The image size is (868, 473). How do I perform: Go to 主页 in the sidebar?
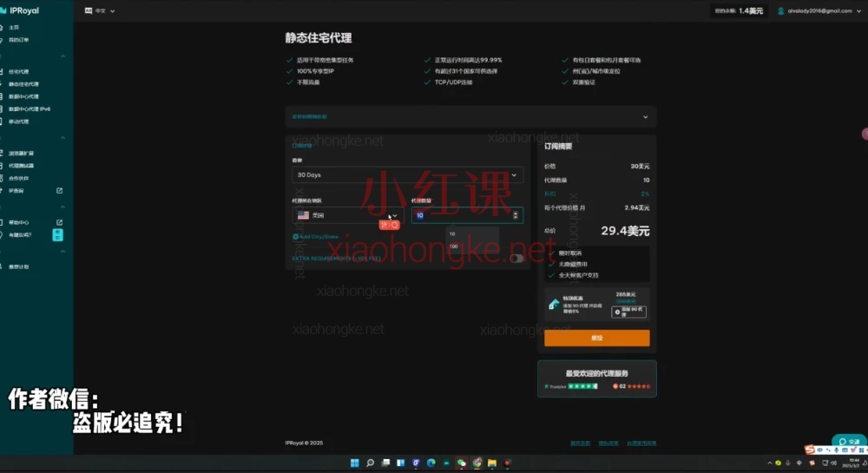coord(14,28)
